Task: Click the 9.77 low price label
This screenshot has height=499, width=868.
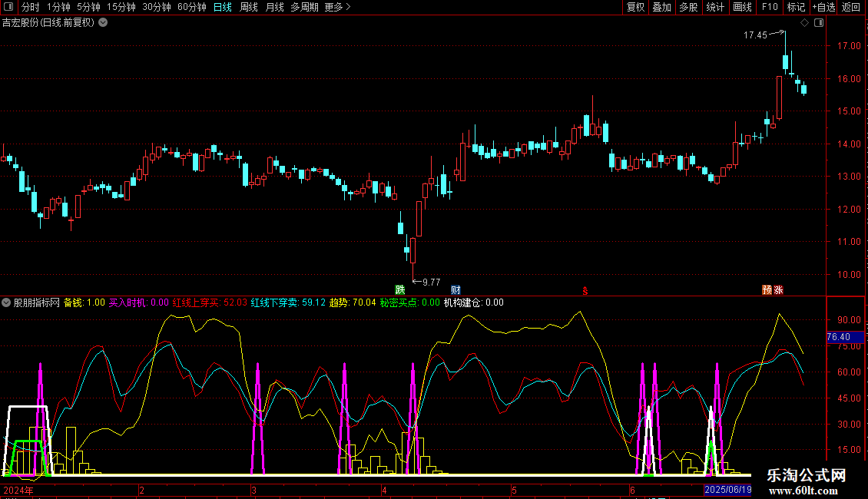Action: pyautogui.click(x=431, y=283)
